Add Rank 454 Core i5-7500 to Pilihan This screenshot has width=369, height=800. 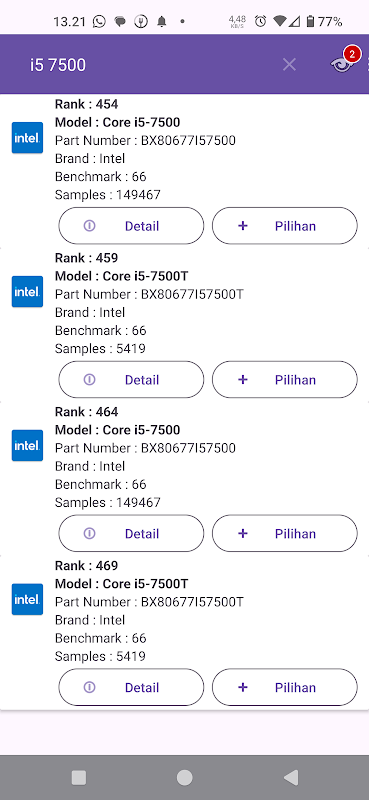[x=285, y=226]
